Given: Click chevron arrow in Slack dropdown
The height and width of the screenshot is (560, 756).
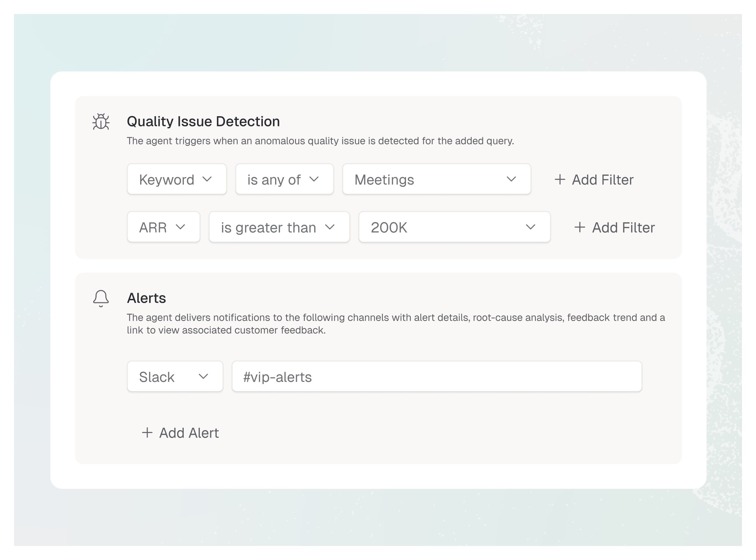Looking at the screenshot, I should click(203, 377).
